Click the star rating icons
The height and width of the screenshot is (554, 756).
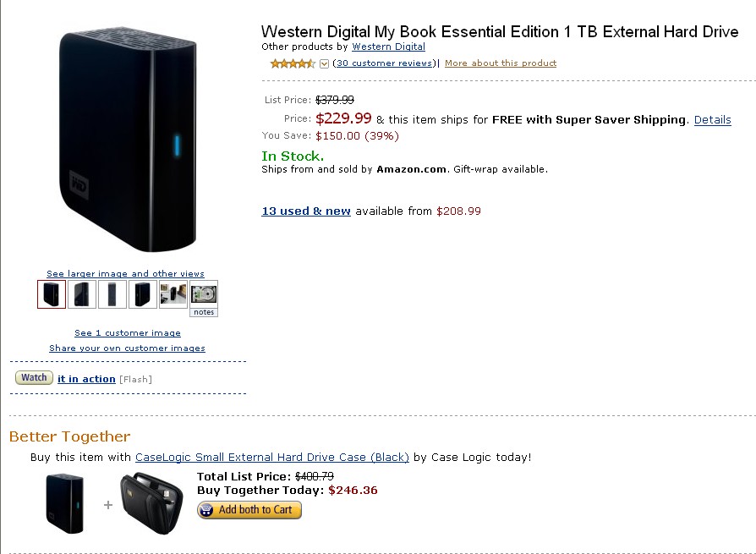click(x=293, y=63)
